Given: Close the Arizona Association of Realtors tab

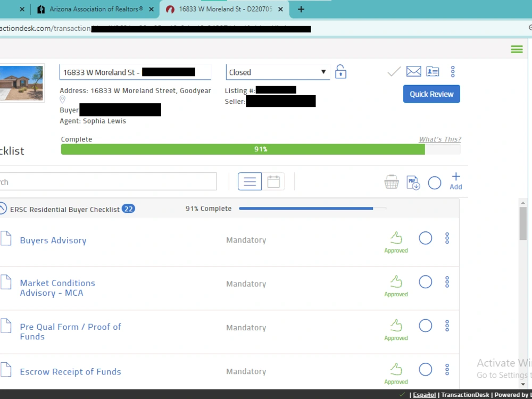Looking at the screenshot, I should point(151,10).
